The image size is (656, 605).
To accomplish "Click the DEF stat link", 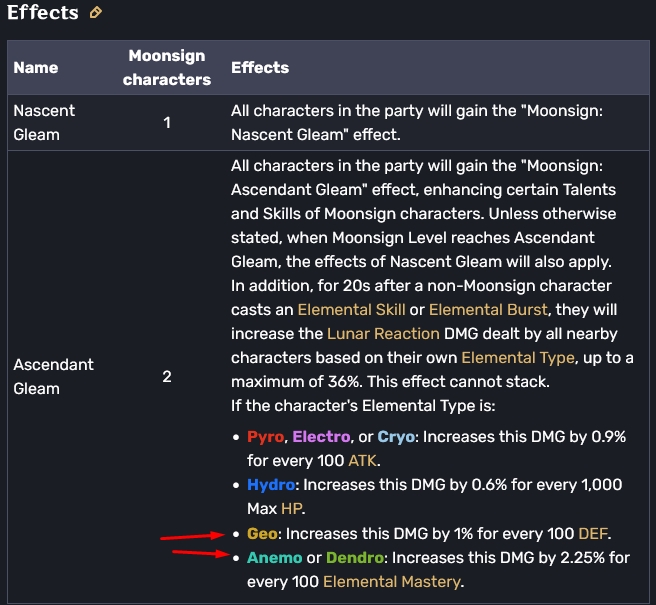I will (x=595, y=532).
